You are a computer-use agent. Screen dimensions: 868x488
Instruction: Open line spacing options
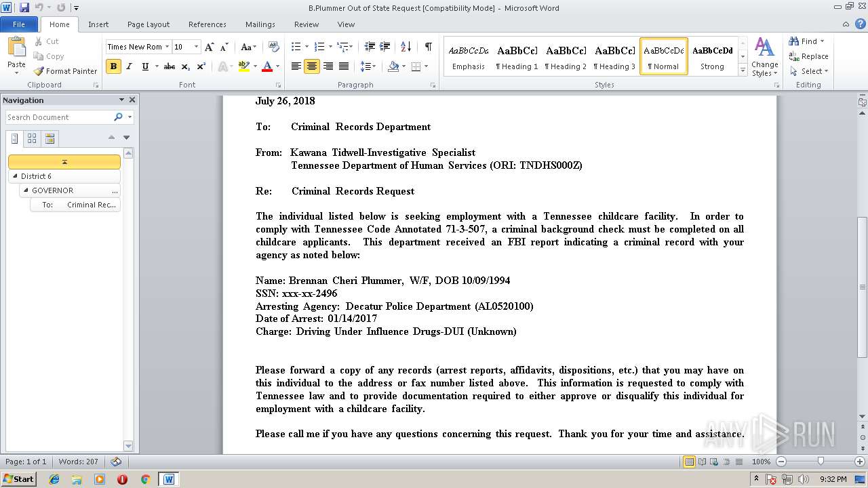(368, 66)
